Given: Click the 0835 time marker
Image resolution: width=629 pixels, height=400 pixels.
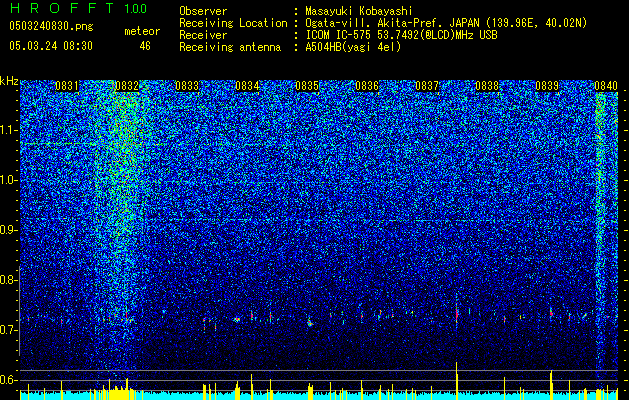Looking at the screenshot, I should [307, 86].
